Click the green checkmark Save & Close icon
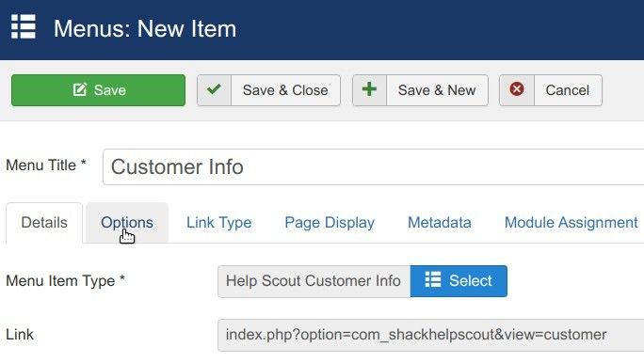The image size is (644, 363). pyautogui.click(x=214, y=89)
